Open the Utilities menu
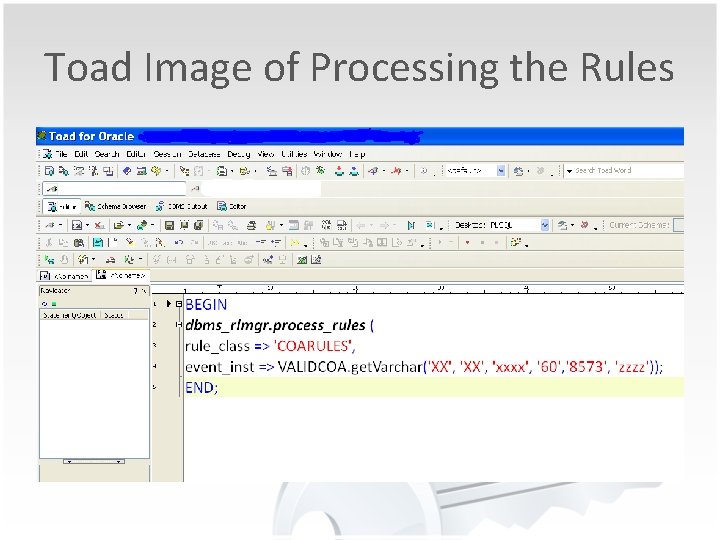The width and height of the screenshot is (720, 540). click(294, 154)
